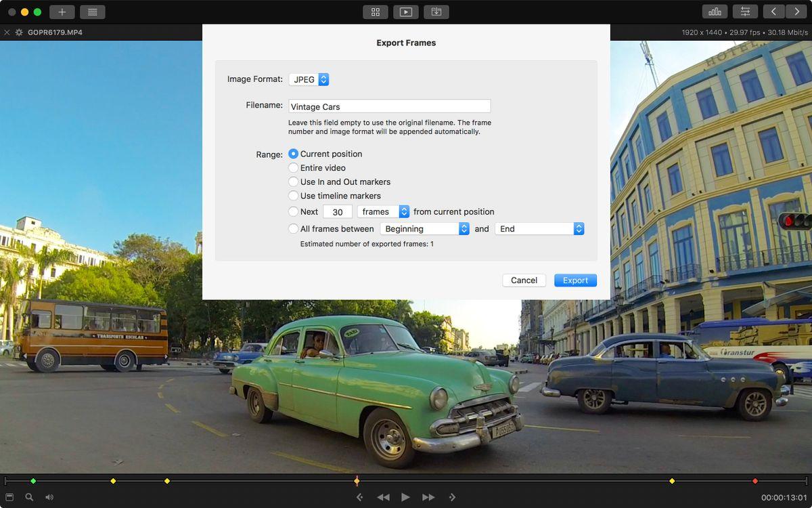Choose Use In and Out markers
This screenshot has width=812, height=508.
click(294, 182)
